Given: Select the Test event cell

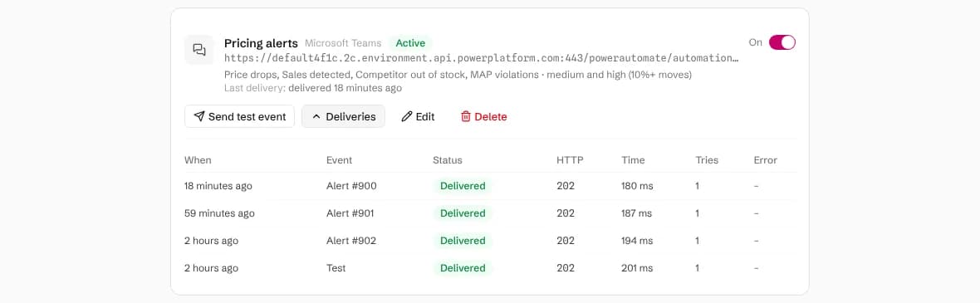Looking at the screenshot, I should tap(336, 268).
